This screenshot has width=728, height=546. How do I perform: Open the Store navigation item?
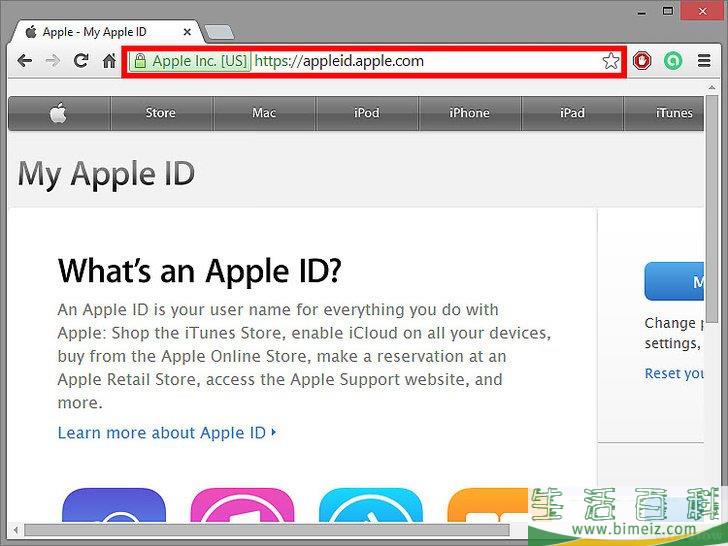(161, 113)
